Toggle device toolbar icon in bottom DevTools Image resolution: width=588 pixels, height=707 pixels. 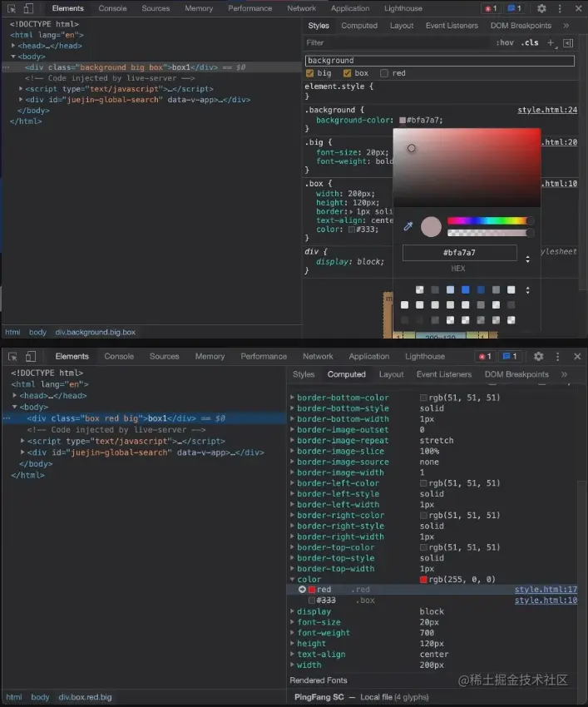pyautogui.click(x=30, y=357)
